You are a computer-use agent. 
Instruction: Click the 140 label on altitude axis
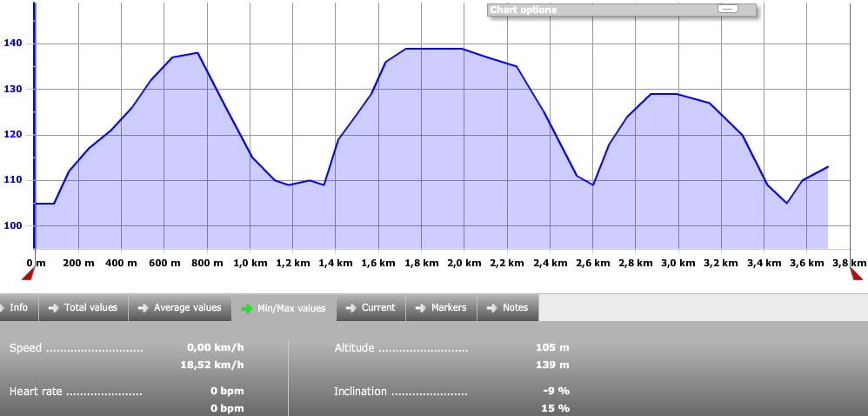click(14, 44)
